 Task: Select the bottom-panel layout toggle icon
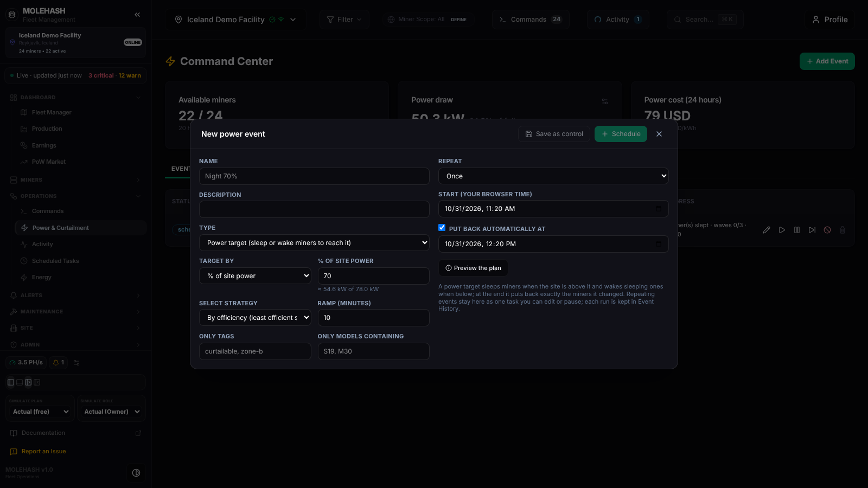pyautogui.click(x=20, y=382)
